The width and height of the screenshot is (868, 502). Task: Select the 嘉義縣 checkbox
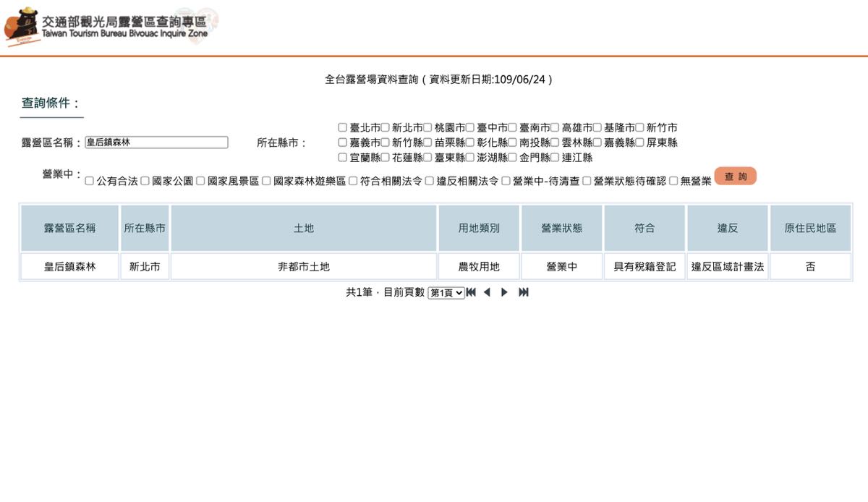click(597, 142)
